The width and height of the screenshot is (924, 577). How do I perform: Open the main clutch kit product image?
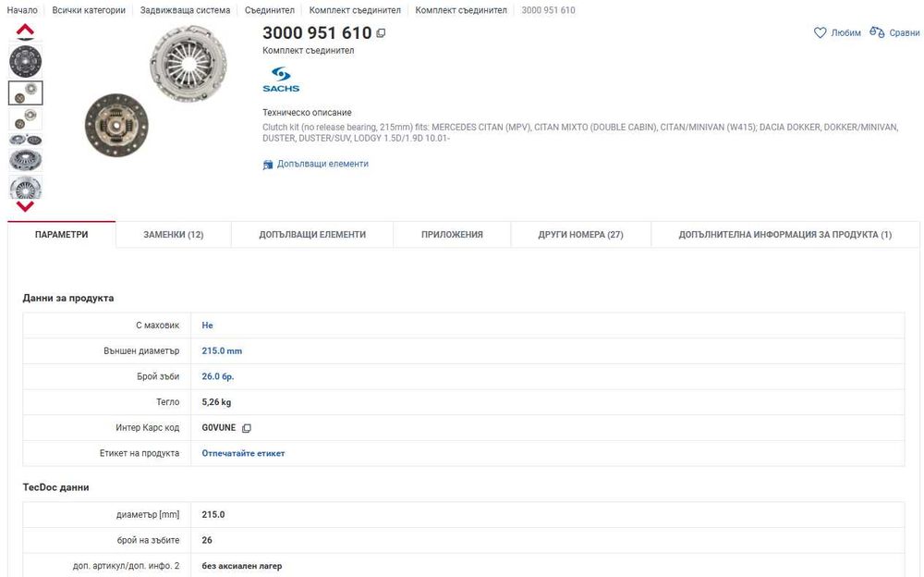pyautogui.click(x=156, y=92)
